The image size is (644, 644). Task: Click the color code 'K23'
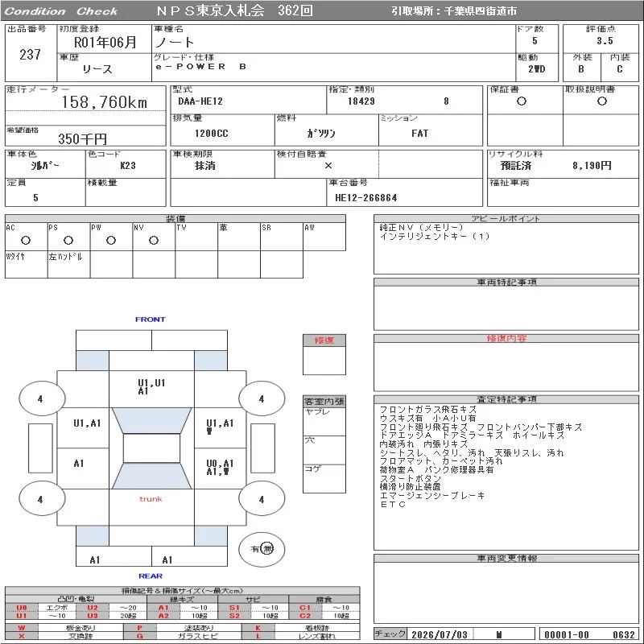(128, 166)
